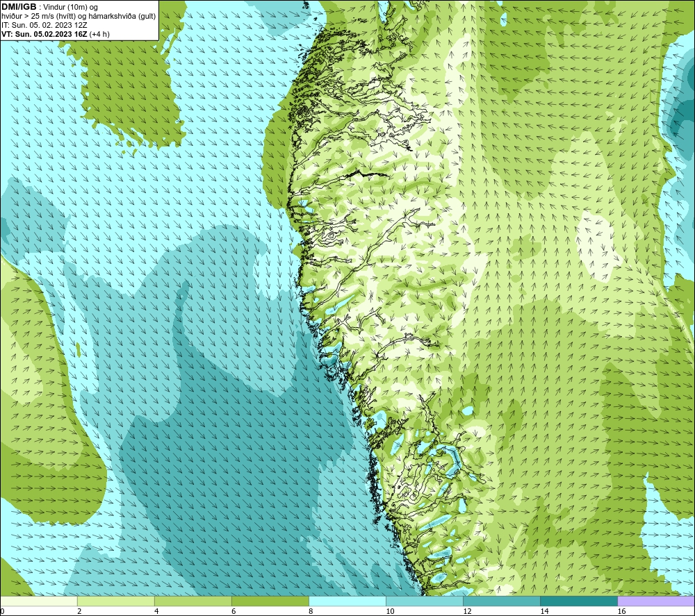This screenshot has width=695, height=616.
Task: Click the '4' scale label
Action: 156,612
